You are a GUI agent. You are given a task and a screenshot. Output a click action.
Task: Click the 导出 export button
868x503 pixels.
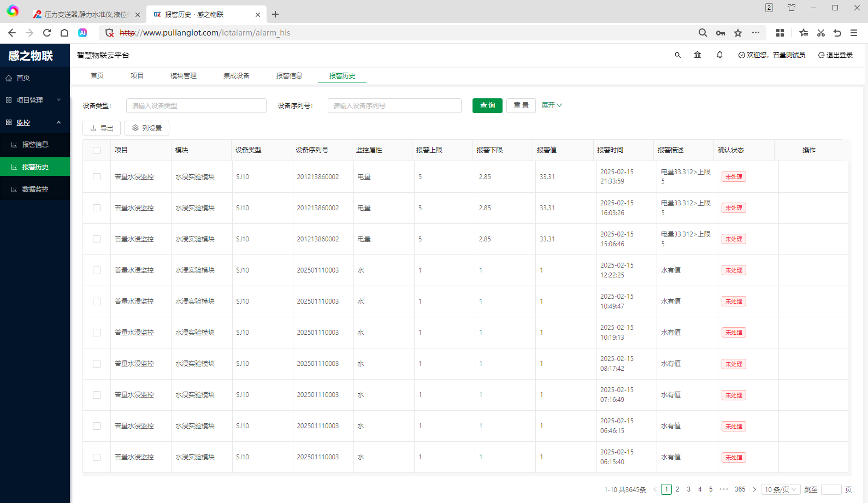coord(102,128)
